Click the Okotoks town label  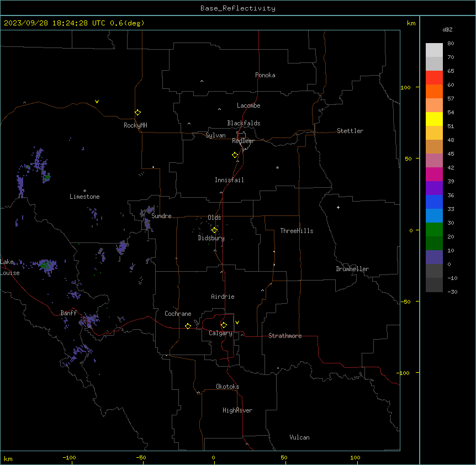[x=228, y=387]
